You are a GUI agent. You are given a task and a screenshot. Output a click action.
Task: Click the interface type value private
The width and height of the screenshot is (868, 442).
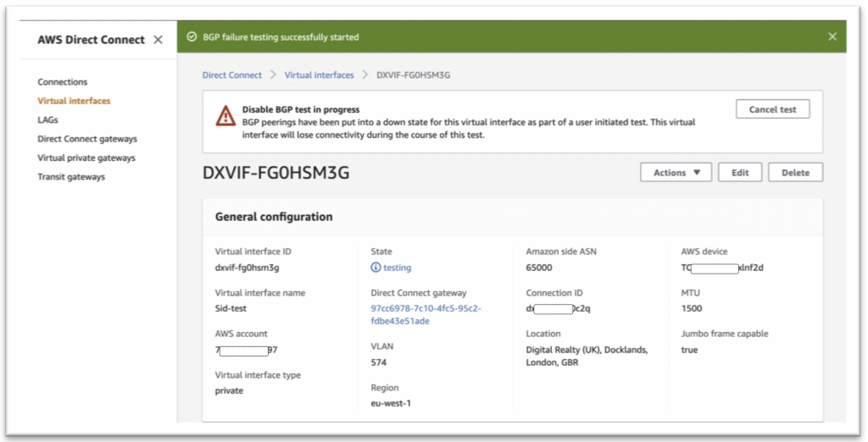[x=229, y=390]
